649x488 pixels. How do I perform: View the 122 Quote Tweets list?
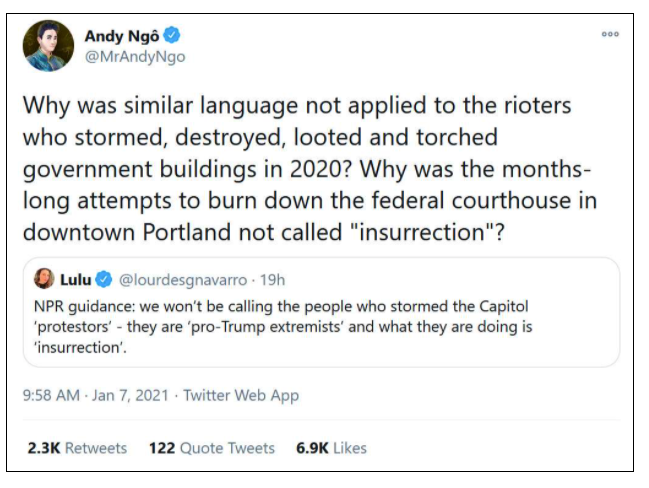point(211,447)
